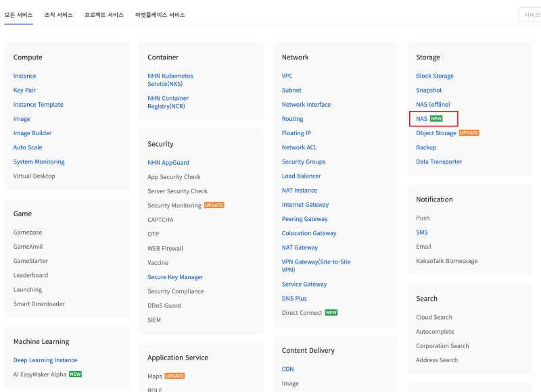Select App Security Check entry
The image size is (541, 392).
[174, 177]
